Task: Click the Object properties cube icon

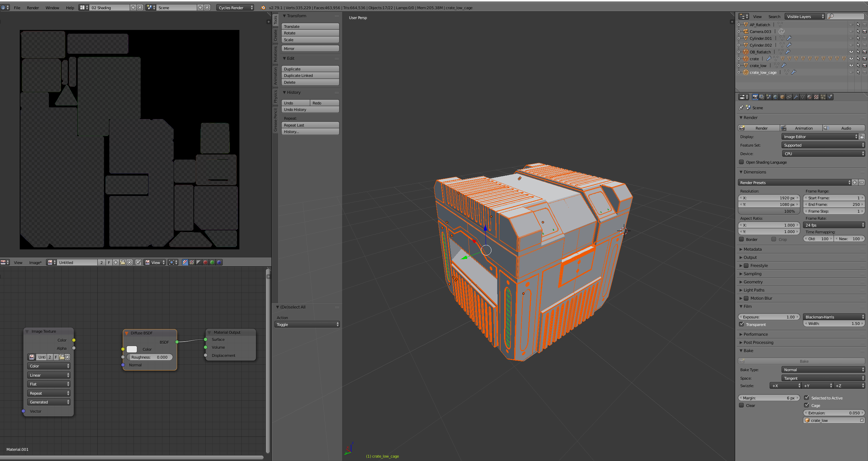Action: 782,97
